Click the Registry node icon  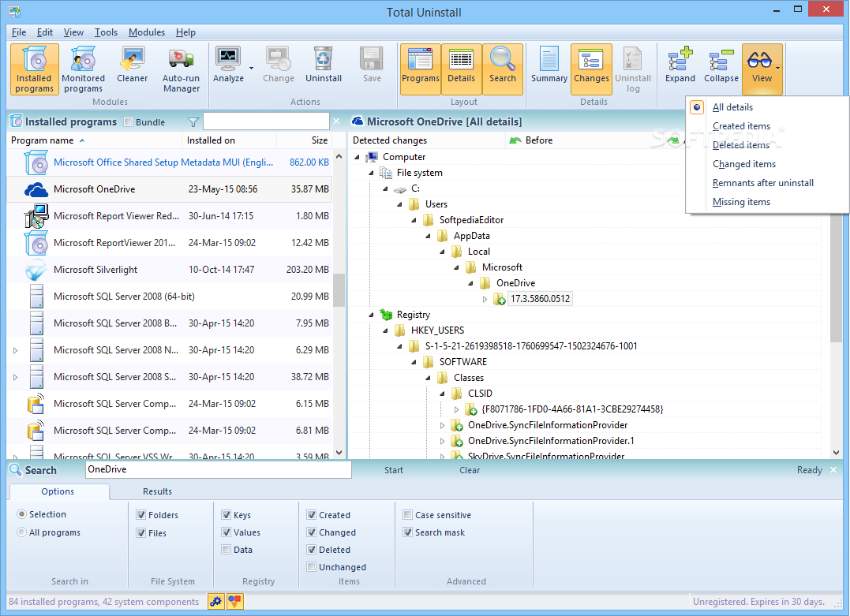pos(386,314)
